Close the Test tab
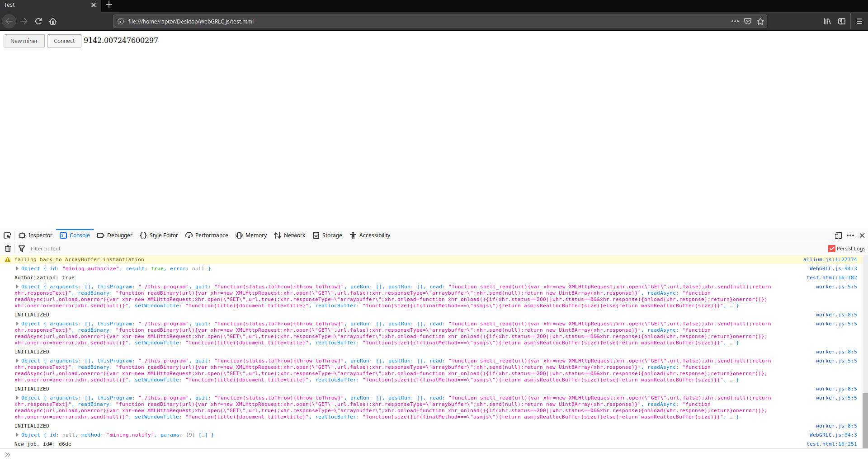Viewport: 868px width, 461px height. (x=94, y=5)
